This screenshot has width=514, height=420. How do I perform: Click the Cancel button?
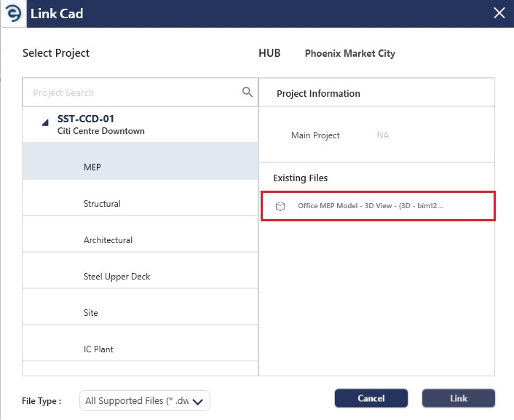(x=371, y=398)
